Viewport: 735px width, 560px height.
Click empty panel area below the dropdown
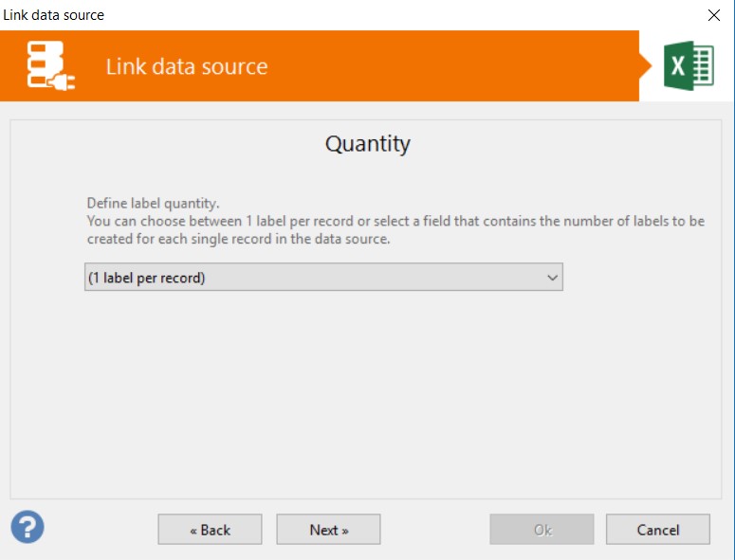pyautogui.click(x=366, y=393)
